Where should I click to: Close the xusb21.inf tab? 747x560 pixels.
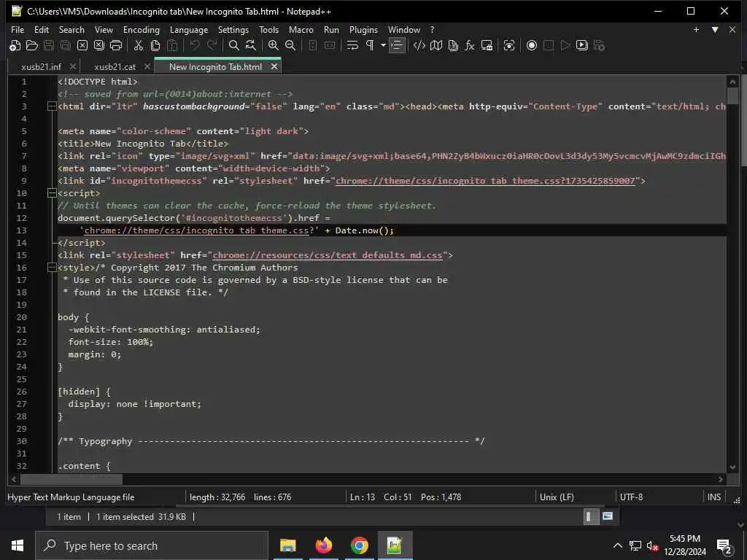pos(72,66)
